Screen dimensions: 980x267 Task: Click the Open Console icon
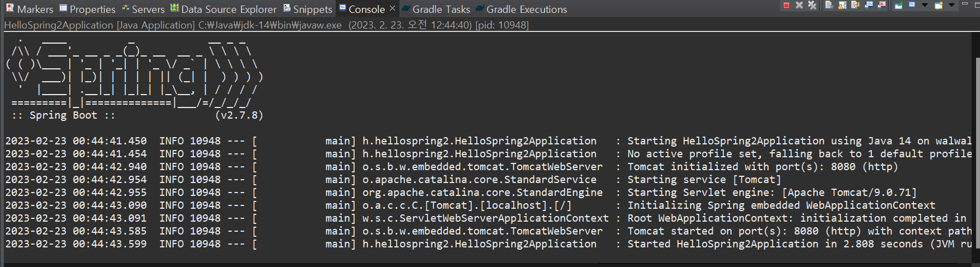tap(939, 5)
